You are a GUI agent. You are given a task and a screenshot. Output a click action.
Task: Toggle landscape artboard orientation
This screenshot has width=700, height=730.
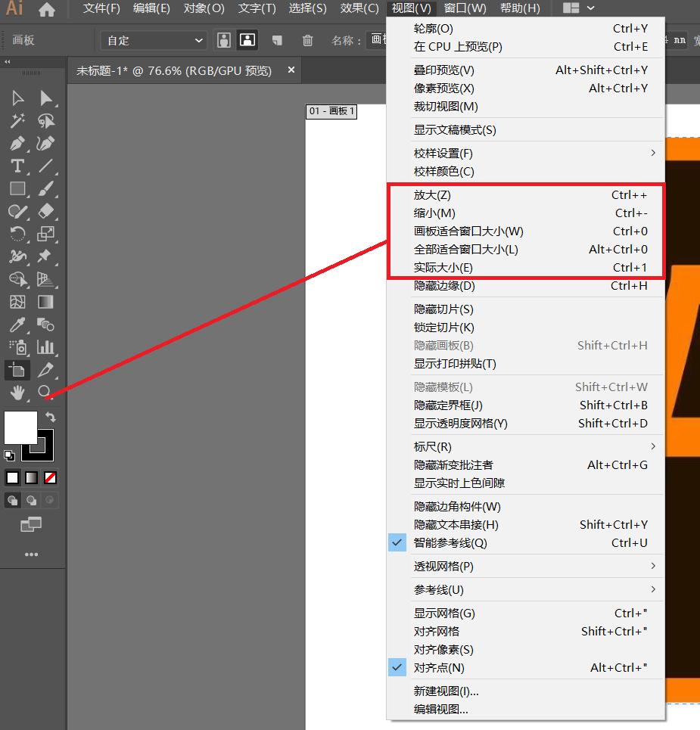[x=247, y=40]
